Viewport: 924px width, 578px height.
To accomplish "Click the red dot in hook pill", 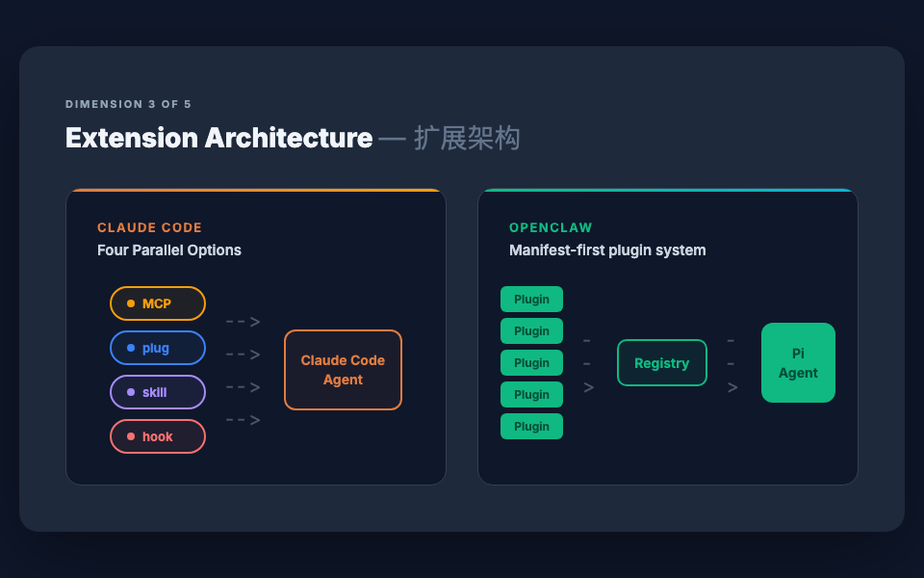I will 131,436.
